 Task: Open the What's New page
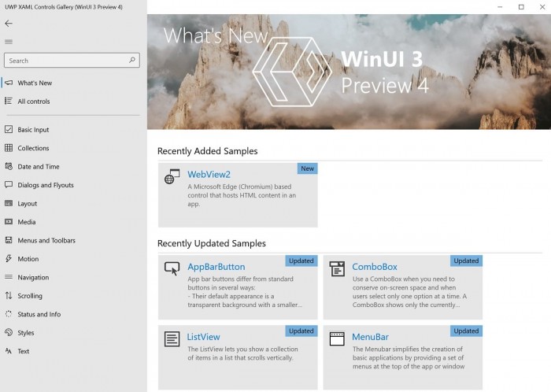(35, 83)
